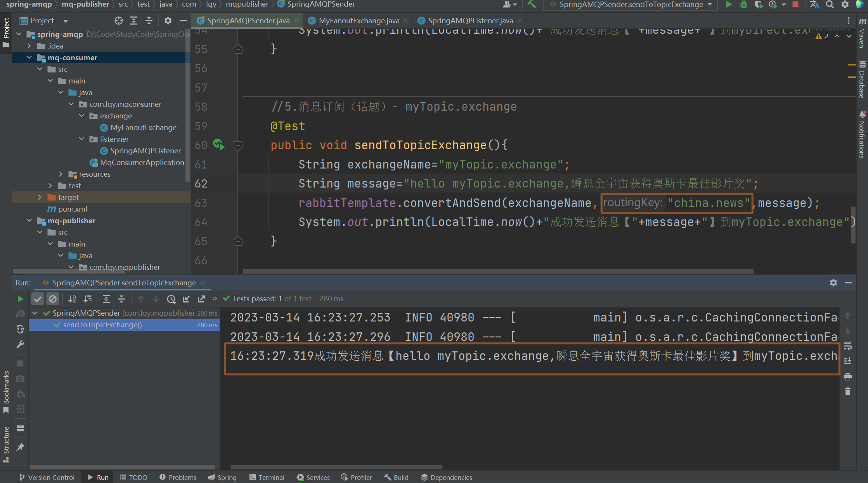Screen dimensions: 868x483
Task: Expand the target folder
Action: 40,197
